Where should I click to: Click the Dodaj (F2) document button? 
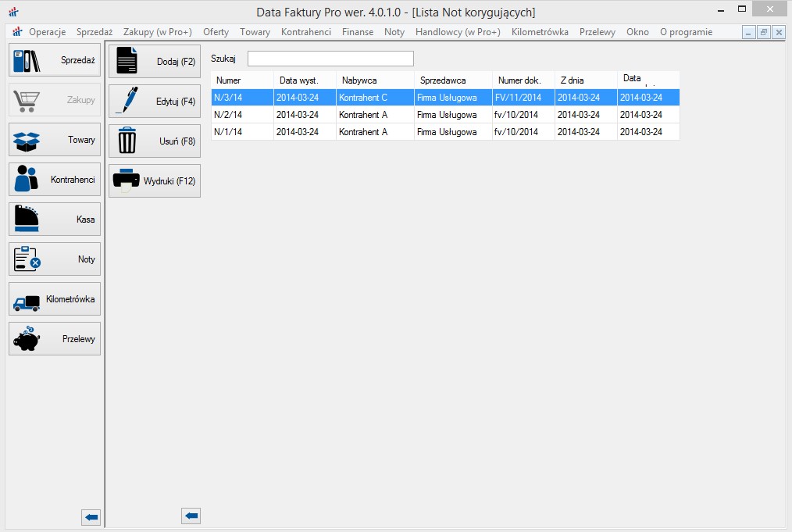coord(155,62)
